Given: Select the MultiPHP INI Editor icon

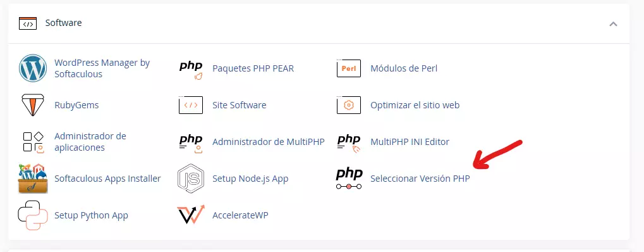Looking at the screenshot, I should (x=349, y=144).
